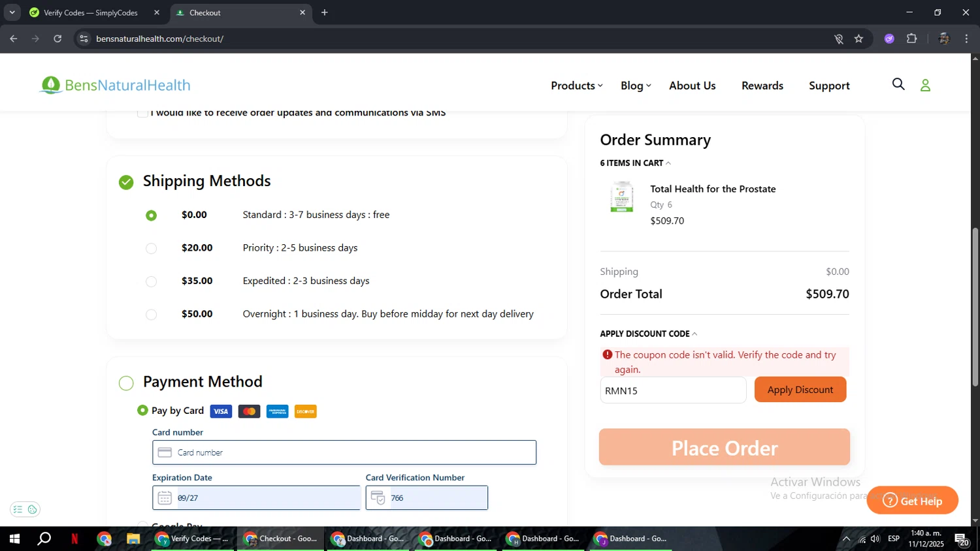The width and height of the screenshot is (980, 551).
Task: Select Expedited $35.00 shipping option
Action: (151, 281)
